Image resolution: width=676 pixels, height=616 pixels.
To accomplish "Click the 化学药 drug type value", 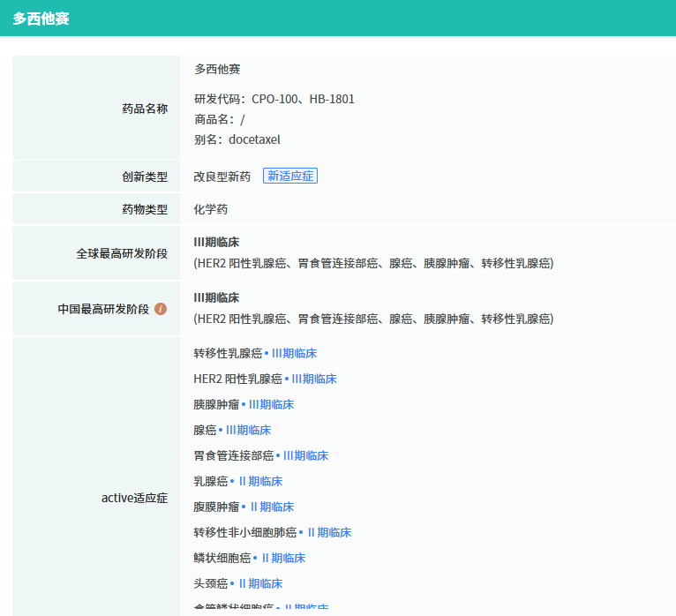I will [211, 209].
